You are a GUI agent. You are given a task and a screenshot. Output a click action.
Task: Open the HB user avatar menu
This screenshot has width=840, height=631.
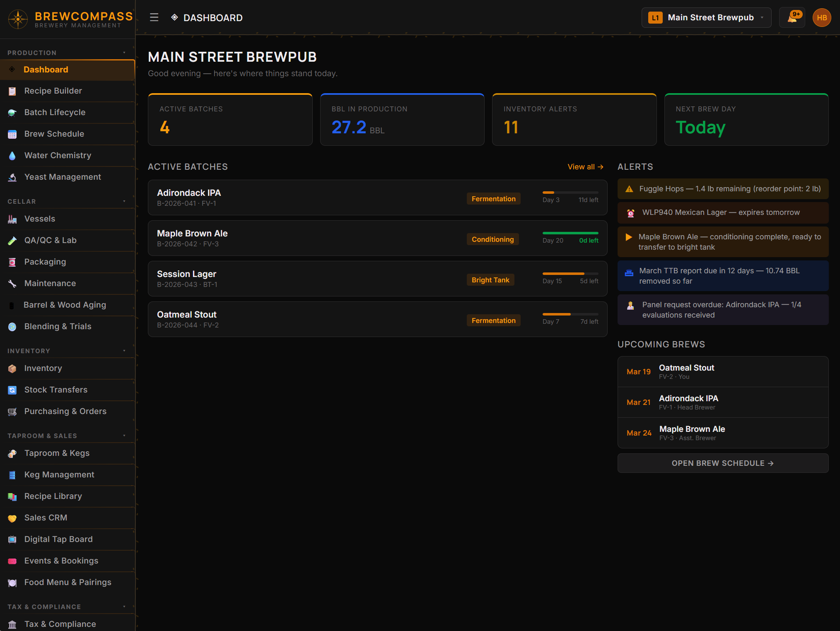tap(822, 18)
